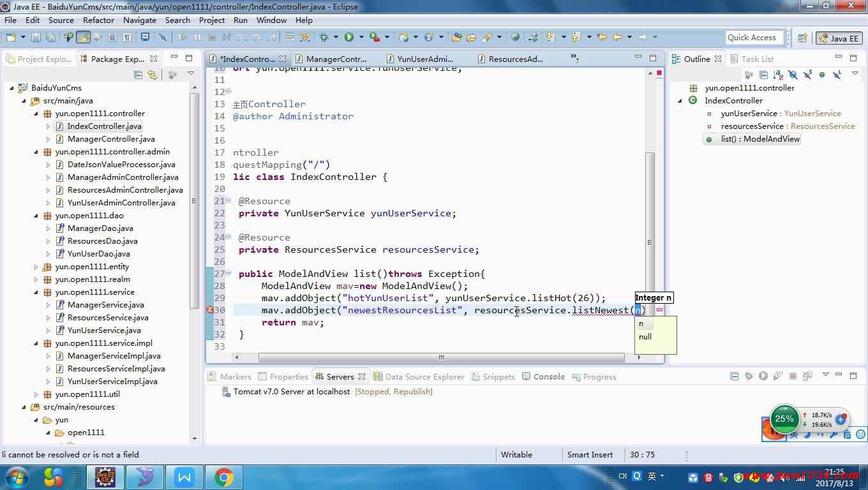The height and width of the screenshot is (490, 868).
Task: Collapse the yun.open1111.dao package
Action: (x=36, y=216)
